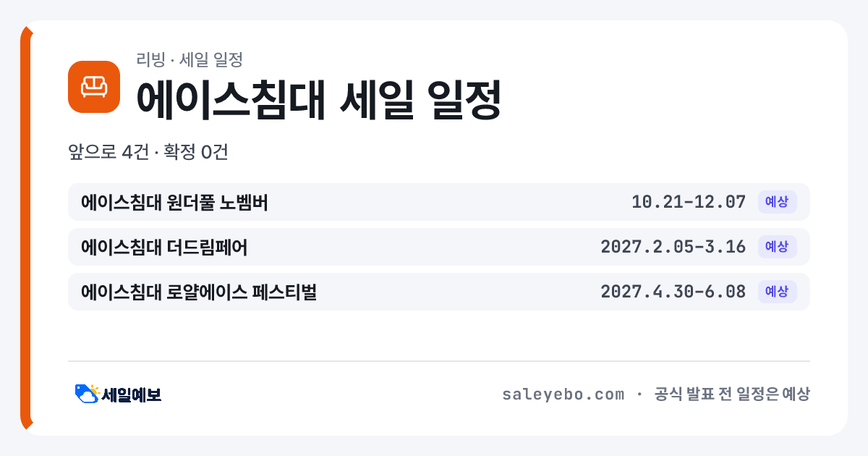The image size is (868, 456).
Task: Click the 세일예보 brand name text
Action: tap(131, 394)
